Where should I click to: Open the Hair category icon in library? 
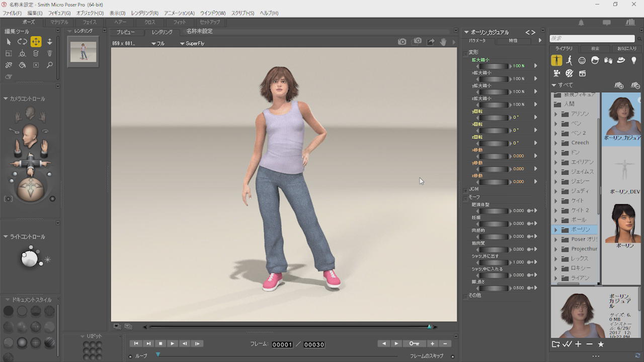tap(595, 60)
